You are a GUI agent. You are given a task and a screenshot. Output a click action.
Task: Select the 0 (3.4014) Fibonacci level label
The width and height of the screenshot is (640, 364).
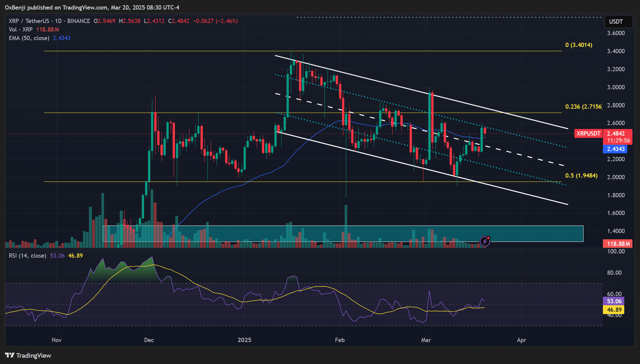(578, 45)
